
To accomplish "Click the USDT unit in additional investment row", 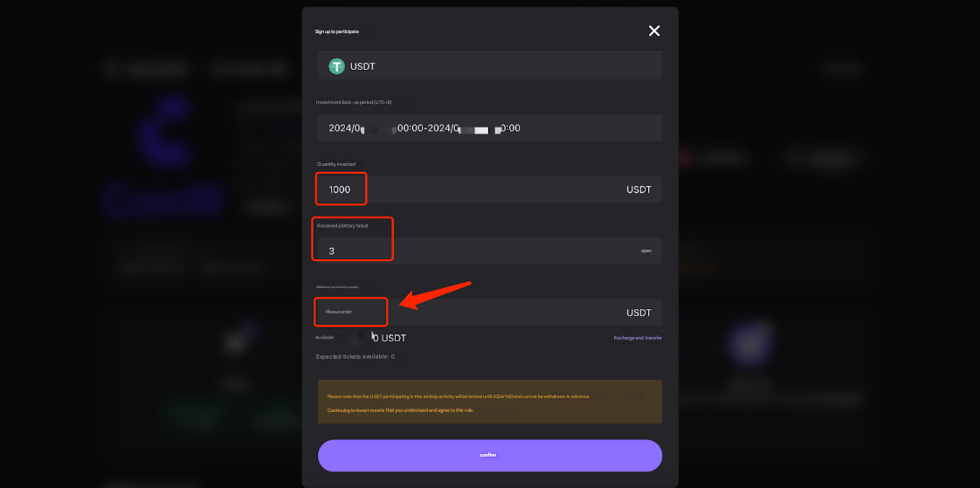I will pos(638,313).
